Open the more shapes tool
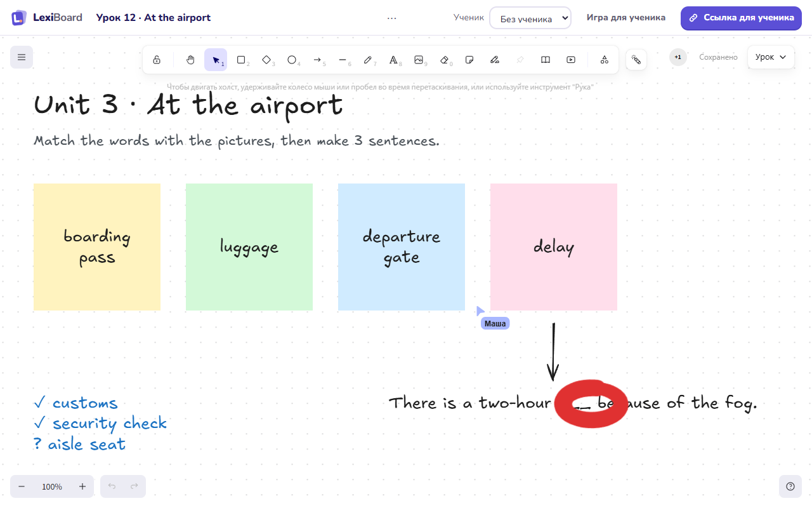Viewport: 812px width, 508px height. [605, 60]
